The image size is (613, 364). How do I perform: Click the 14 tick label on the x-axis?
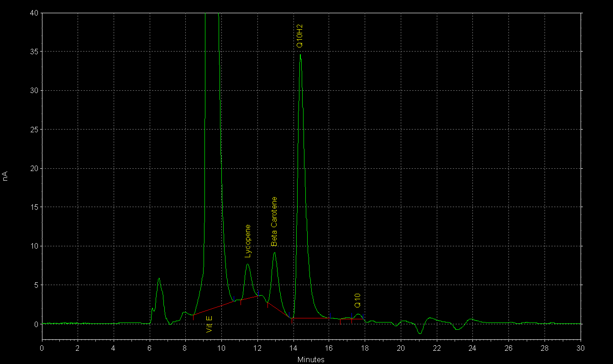(293, 348)
